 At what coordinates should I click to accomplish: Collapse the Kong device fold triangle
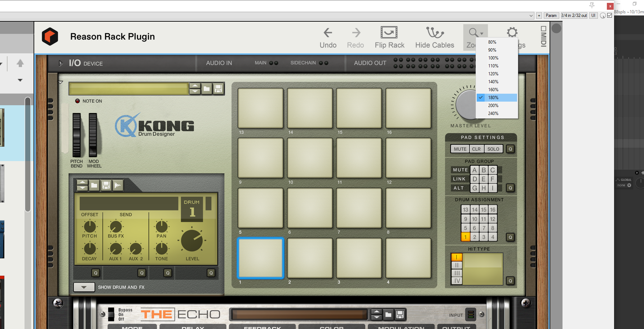61,83
